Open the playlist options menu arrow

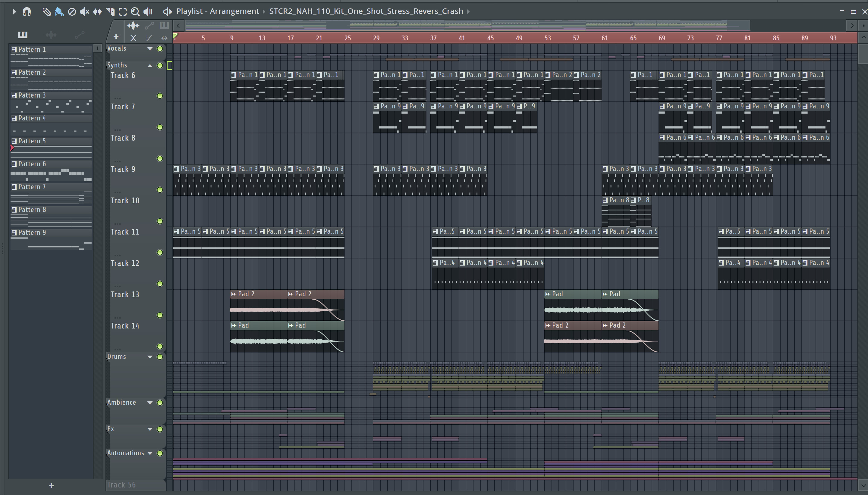(14, 11)
